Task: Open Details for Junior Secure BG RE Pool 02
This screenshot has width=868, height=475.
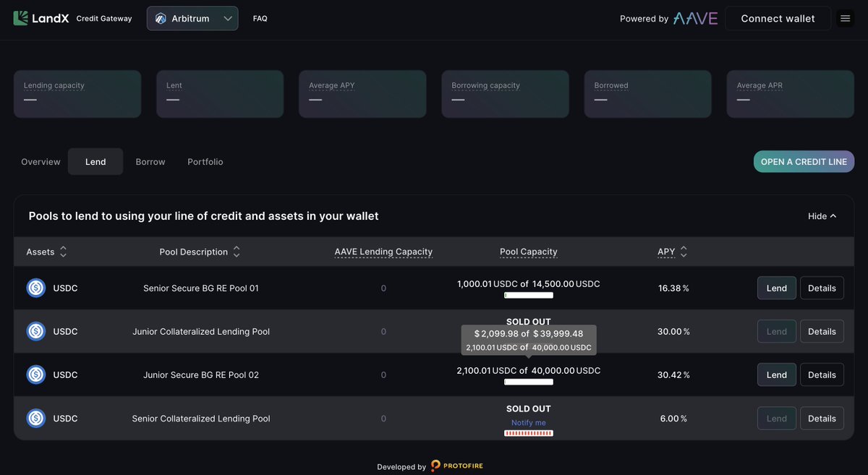Action: [x=822, y=375]
